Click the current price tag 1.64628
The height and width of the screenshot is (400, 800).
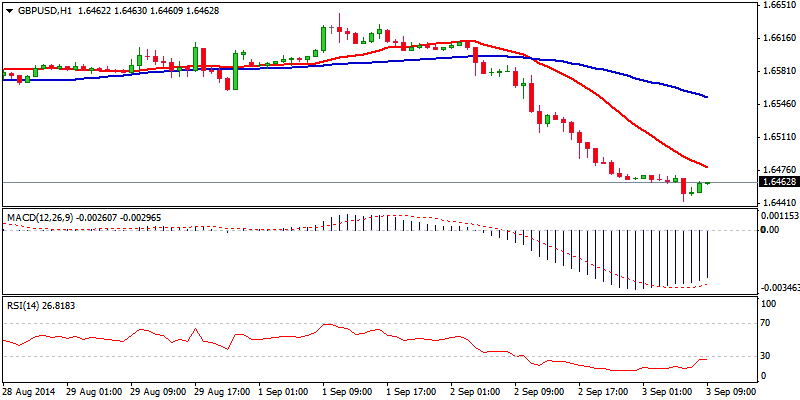(x=778, y=182)
